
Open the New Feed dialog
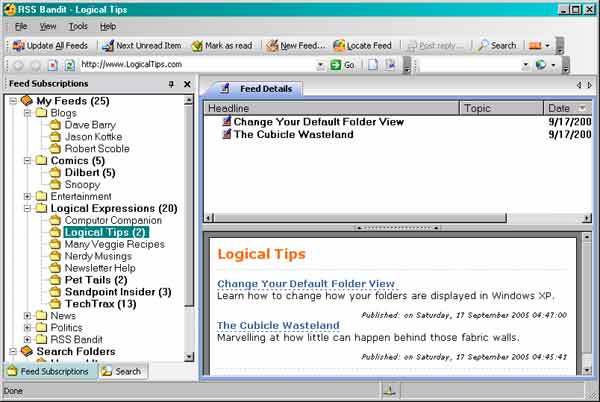click(295, 46)
